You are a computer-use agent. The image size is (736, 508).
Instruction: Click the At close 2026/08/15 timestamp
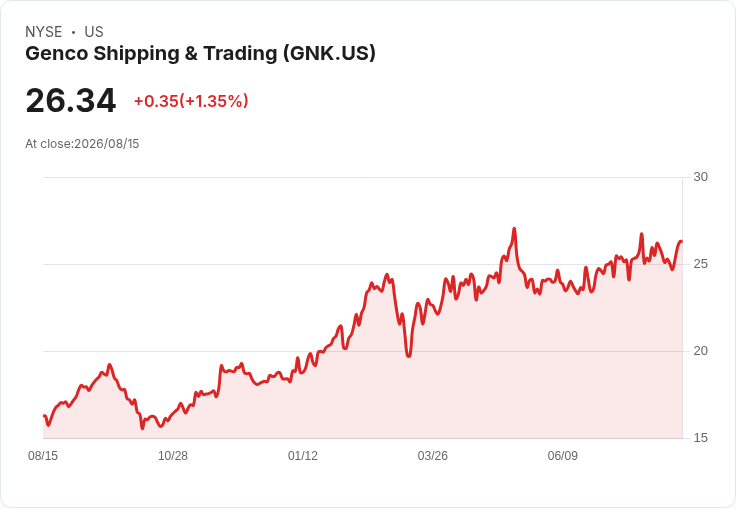point(82,144)
